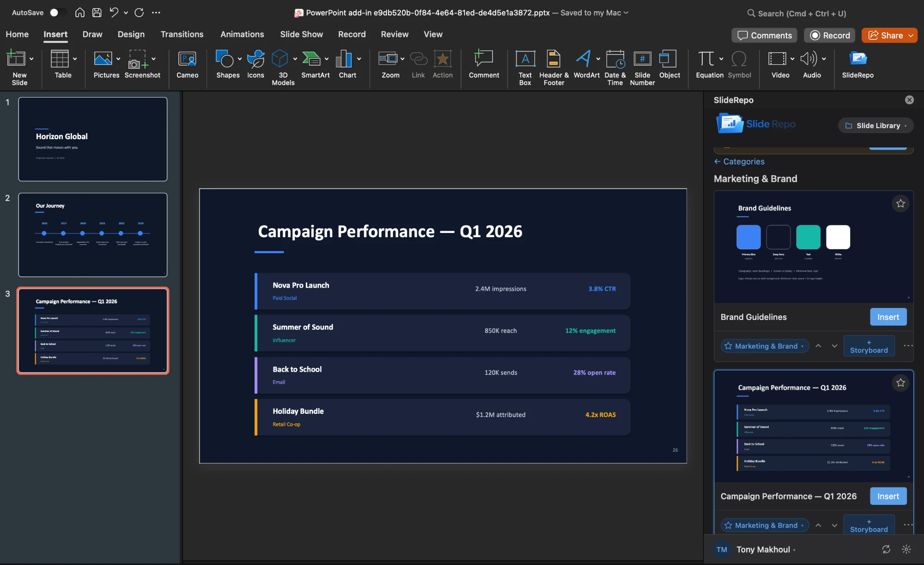Click the Zoom ribbon icon

[388, 59]
